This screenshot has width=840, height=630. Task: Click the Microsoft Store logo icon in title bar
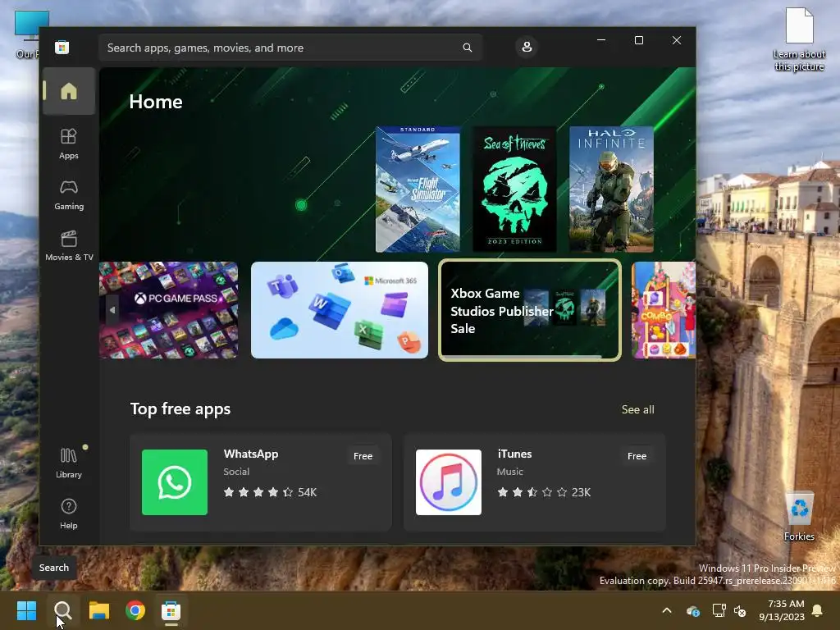click(62, 48)
